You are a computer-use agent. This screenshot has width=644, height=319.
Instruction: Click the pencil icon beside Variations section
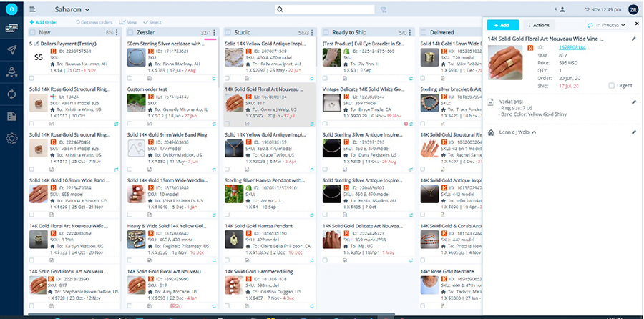633,102
